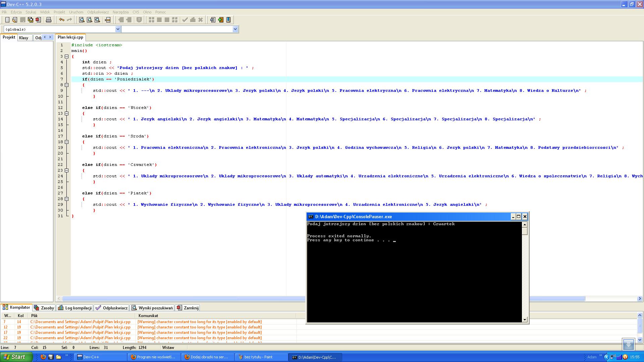Click the Komunikat column header
This screenshot has width=644, height=362.
[216, 315]
